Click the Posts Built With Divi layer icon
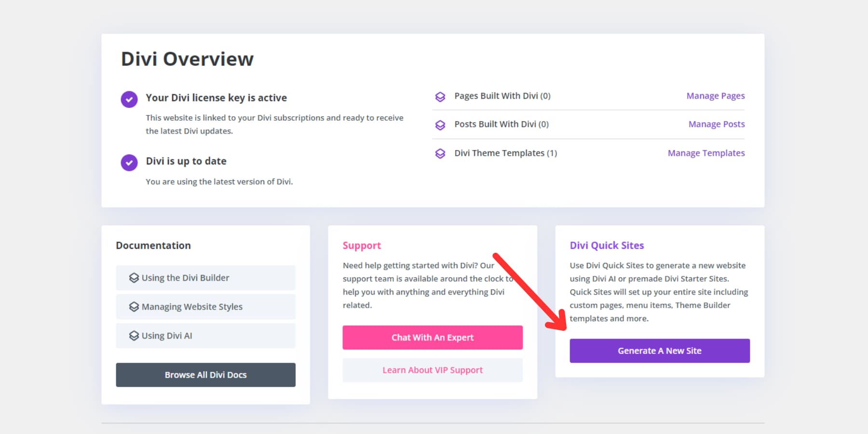Viewport: 868px width, 434px height. pos(440,125)
